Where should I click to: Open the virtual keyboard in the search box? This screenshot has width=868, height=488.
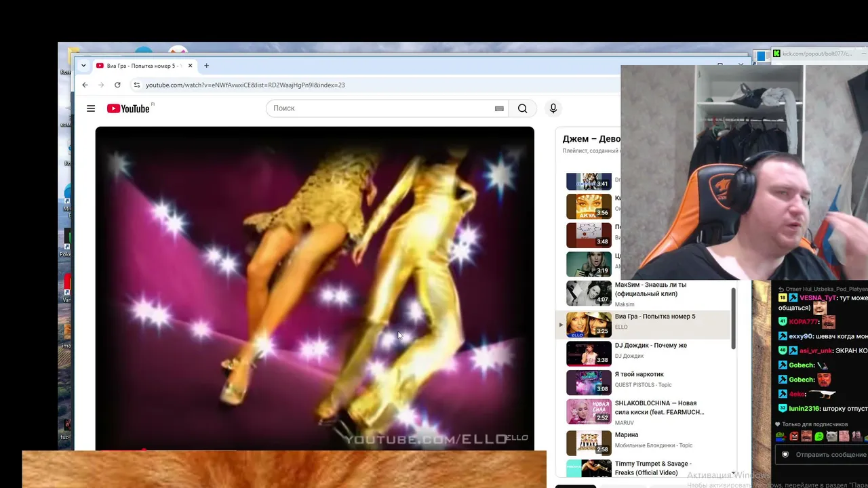(499, 108)
